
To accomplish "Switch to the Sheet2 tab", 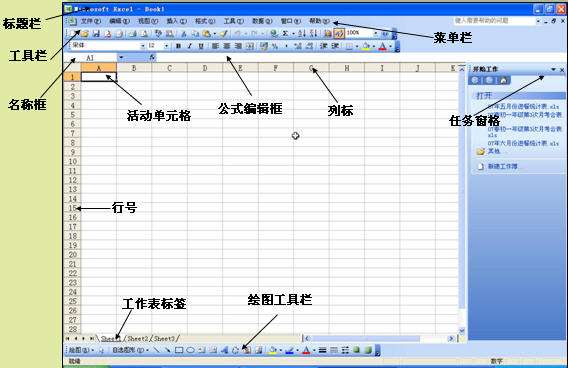I will pos(138,338).
